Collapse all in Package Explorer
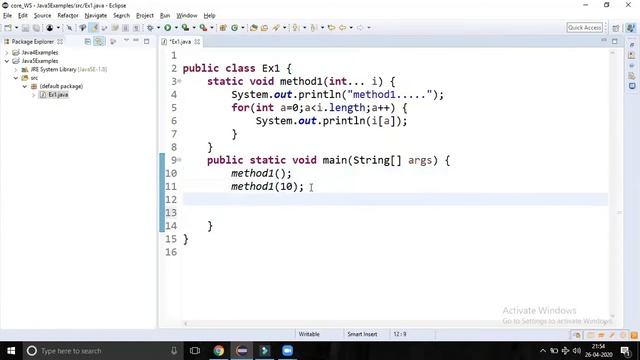 click(x=87, y=42)
